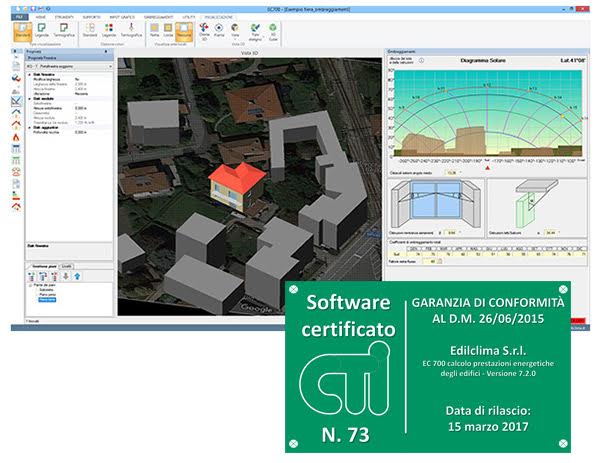This screenshot has height=463, width=600.
Task: Collapse the Piante dei piani tree node
Action: [x=30, y=285]
